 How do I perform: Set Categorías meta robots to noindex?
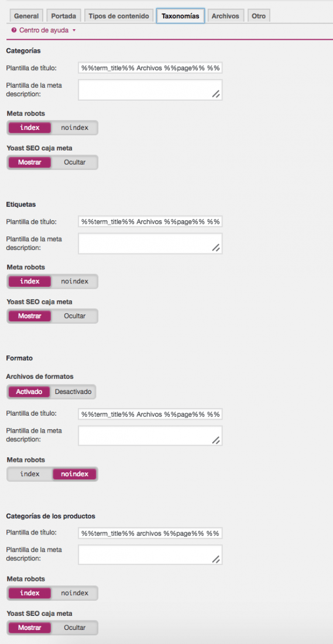click(74, 128)
